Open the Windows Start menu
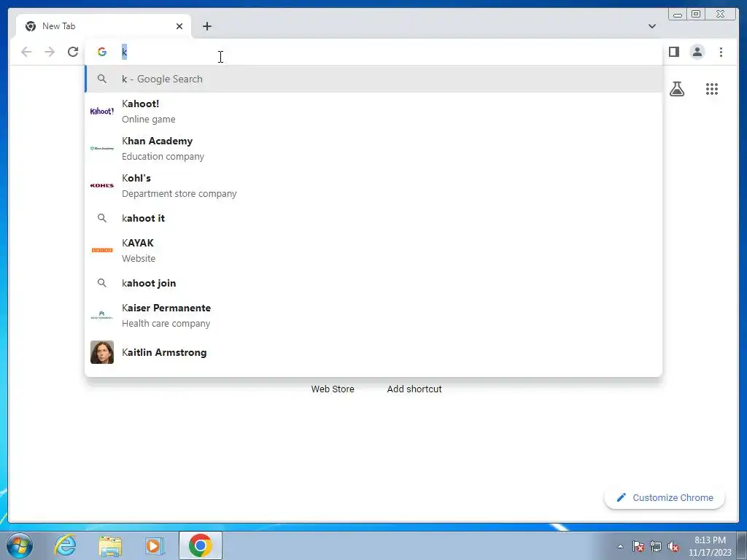747x560 pixels. (20, 545)
